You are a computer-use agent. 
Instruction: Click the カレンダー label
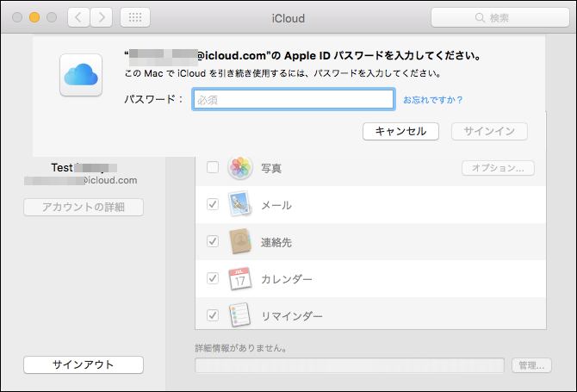(x=287, y=279)
